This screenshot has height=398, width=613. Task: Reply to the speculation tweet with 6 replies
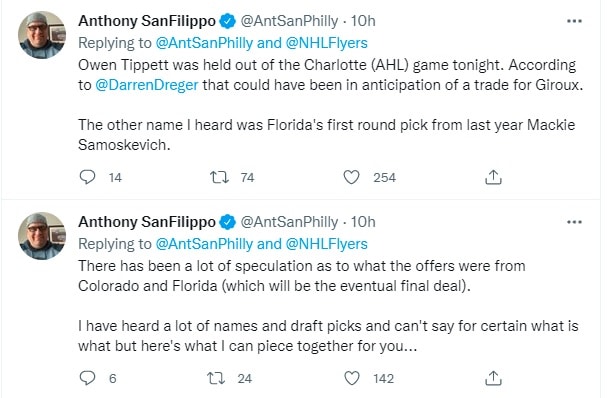point(87,378)
